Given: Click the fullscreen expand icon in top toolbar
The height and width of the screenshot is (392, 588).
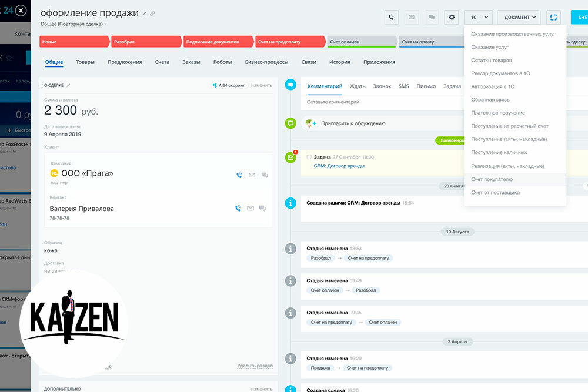Looking at the screenshot, I should [553, 17].
